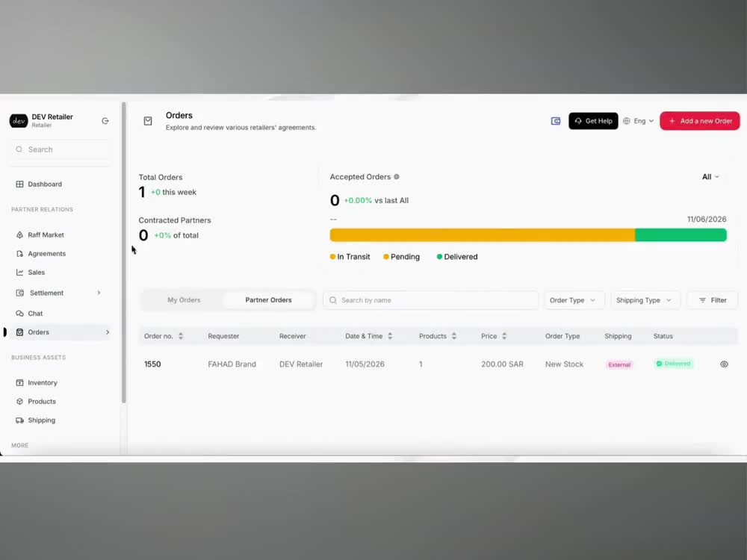Click the Pending legend item
747x560 pixels.
pyautogui.click(x=402, y=257)
